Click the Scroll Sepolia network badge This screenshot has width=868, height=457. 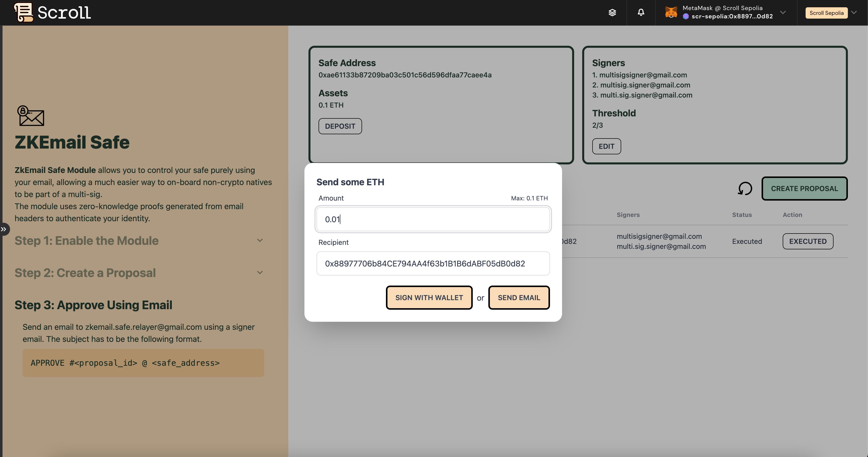[x=827, y=13]
